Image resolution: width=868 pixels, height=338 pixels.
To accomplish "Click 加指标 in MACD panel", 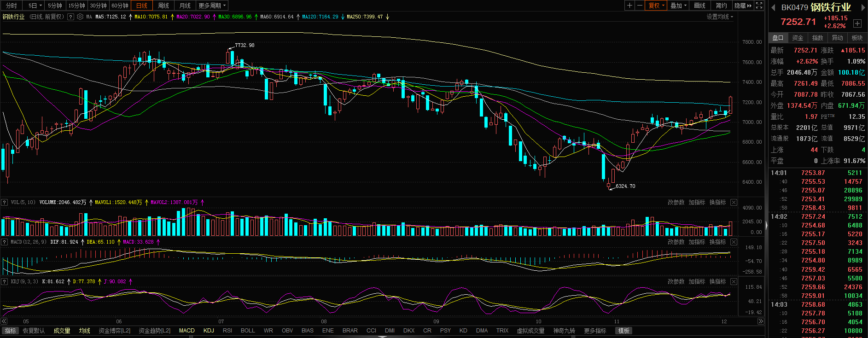I will coord(697,242).
